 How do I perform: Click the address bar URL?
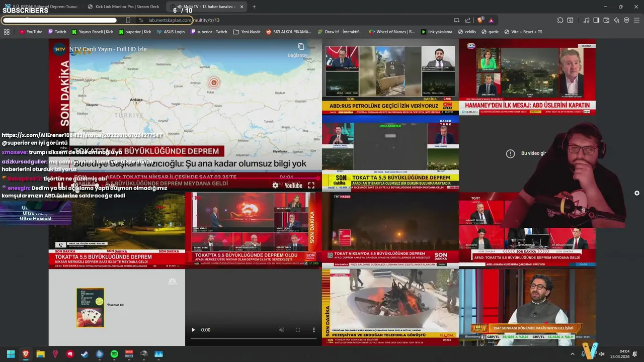tap(184, 20)
